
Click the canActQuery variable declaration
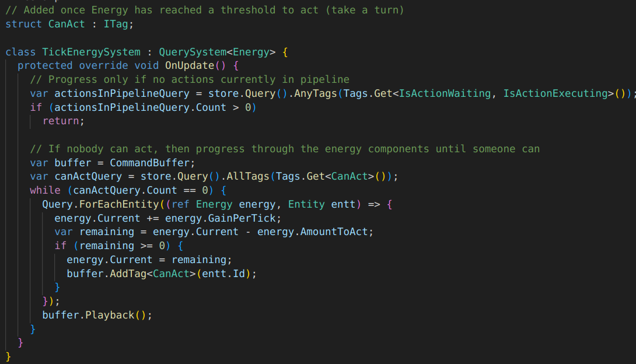coord(88,177)
